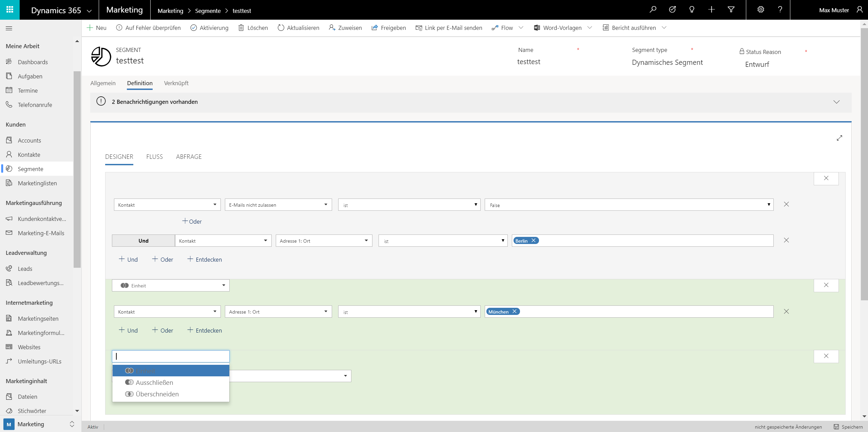Open Aufgaben in the sidebar
The height and width of the screenshot is (432, 868).
(x=30, y=76)
